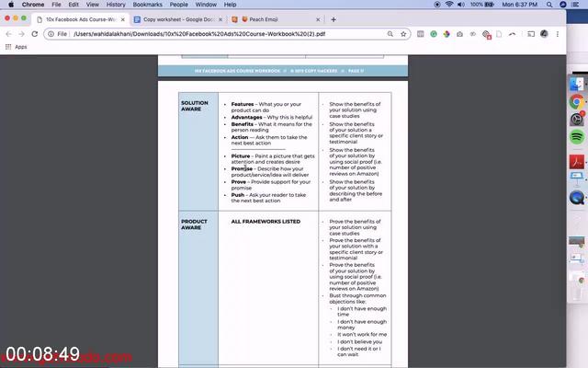Open the Edit menu
Screen dimensions: 588x368
73,5
